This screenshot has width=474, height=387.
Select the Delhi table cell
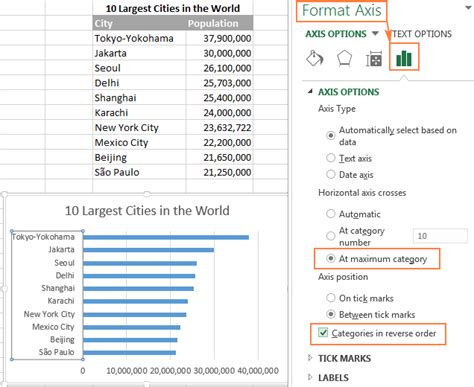139,83
